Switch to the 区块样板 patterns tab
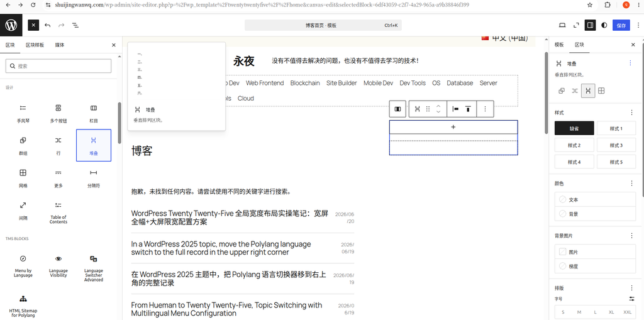Viewport: 644px width, 320px height. coord(35,45)
